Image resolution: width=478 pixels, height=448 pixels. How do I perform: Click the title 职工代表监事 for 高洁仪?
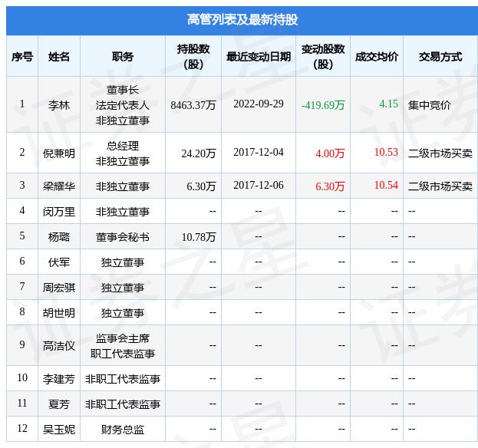coord(123,354)
